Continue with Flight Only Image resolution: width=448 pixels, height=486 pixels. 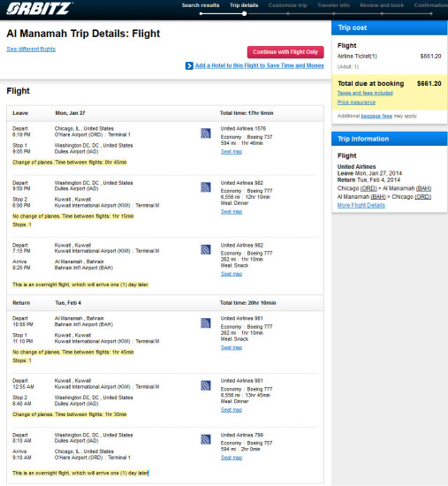285,52
